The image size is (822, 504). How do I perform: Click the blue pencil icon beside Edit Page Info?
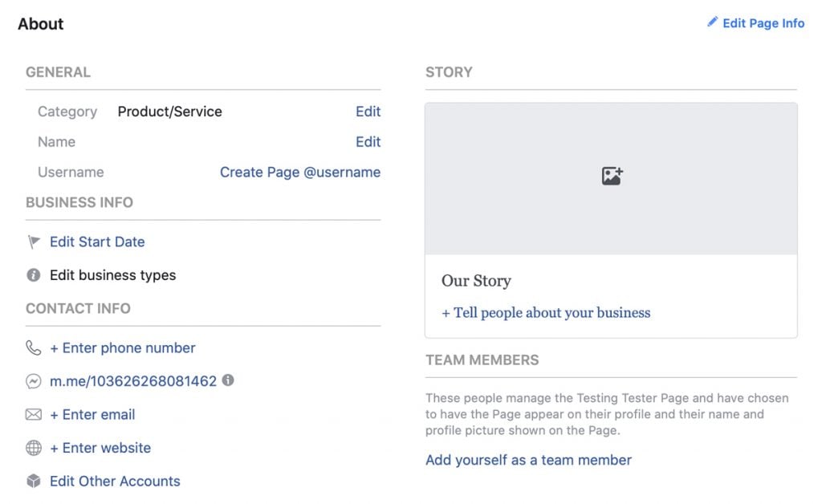(x=713, y=22)
